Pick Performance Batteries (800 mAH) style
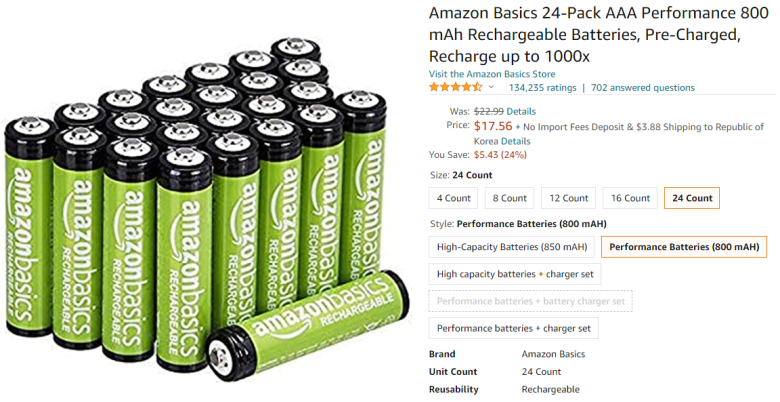Viewport: 780px width, 402px height. tap(684, 247)
